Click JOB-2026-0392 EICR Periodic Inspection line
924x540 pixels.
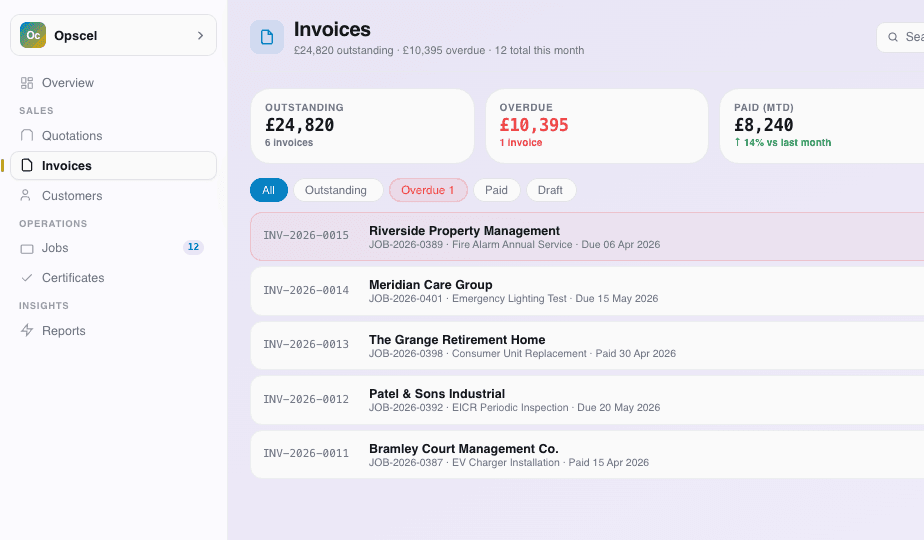(x=514, y=408)
